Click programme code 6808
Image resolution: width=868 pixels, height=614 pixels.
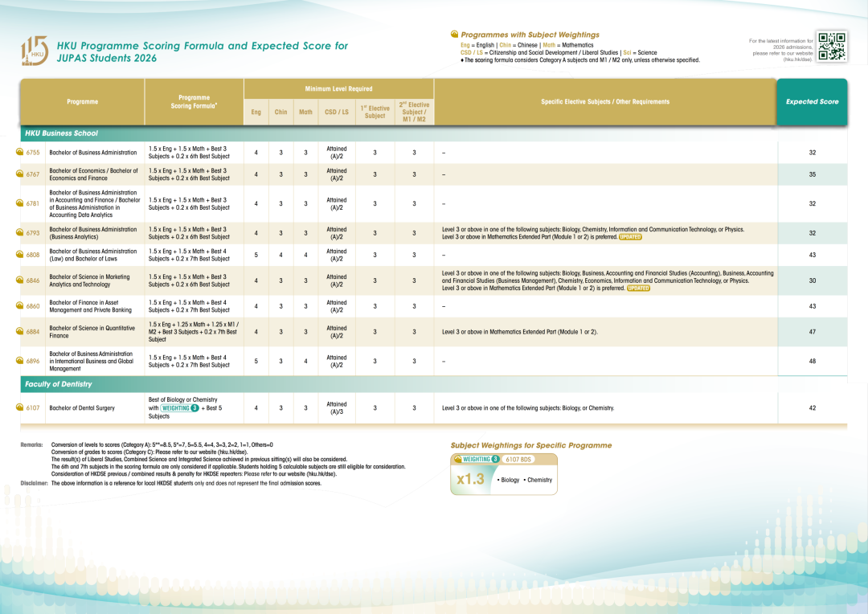(x=33, y=256)
